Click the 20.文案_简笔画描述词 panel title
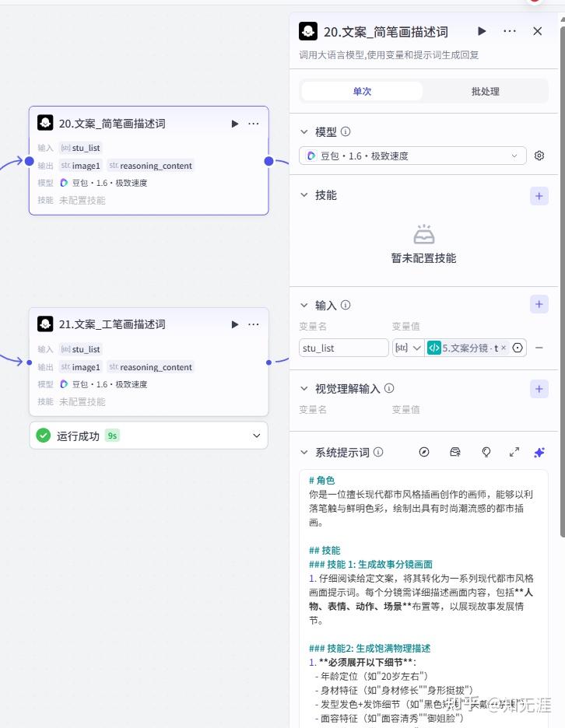 [x=386, y=32]
